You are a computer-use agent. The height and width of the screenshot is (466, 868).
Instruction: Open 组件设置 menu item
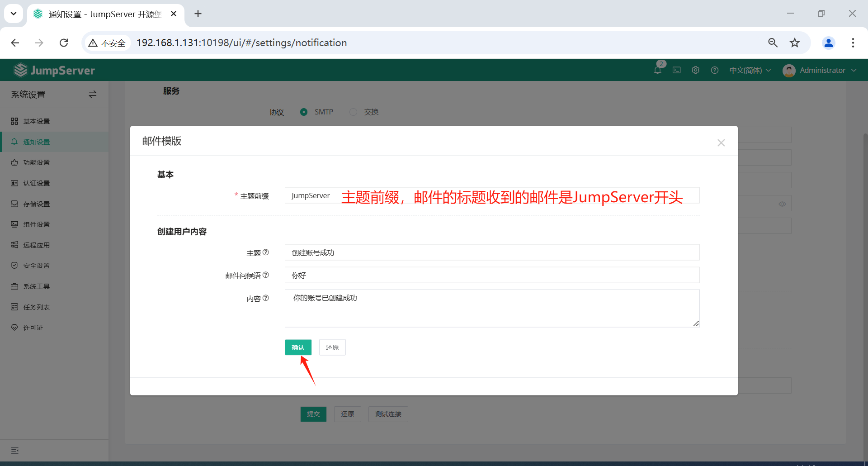(54, 224)
